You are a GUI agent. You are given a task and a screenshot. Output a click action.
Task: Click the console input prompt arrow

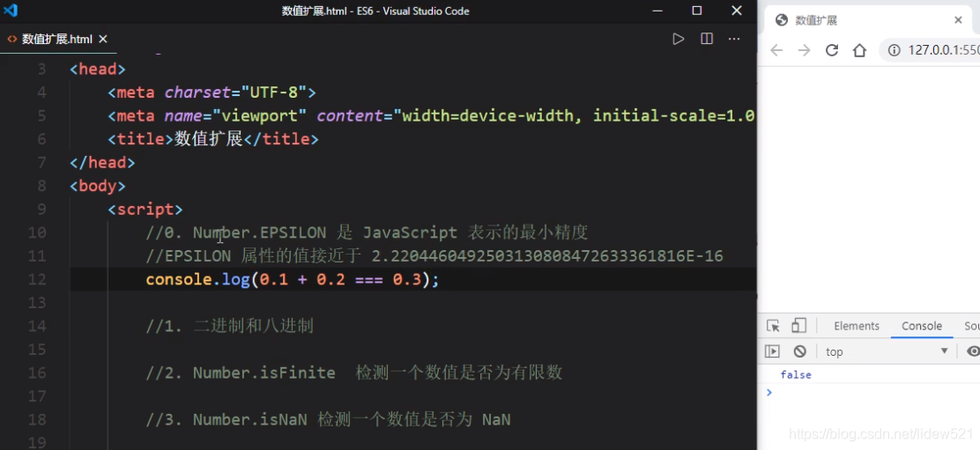pyautogui.click(x=769, y=392)
